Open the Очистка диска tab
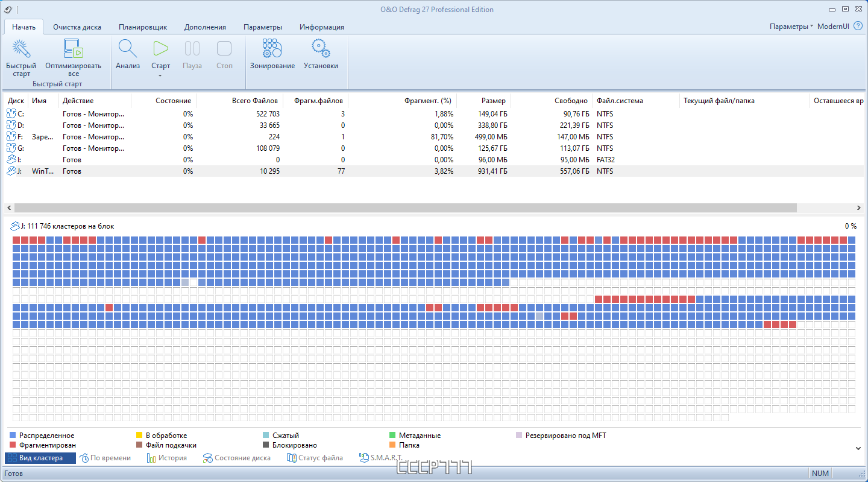 coord(77,27)
